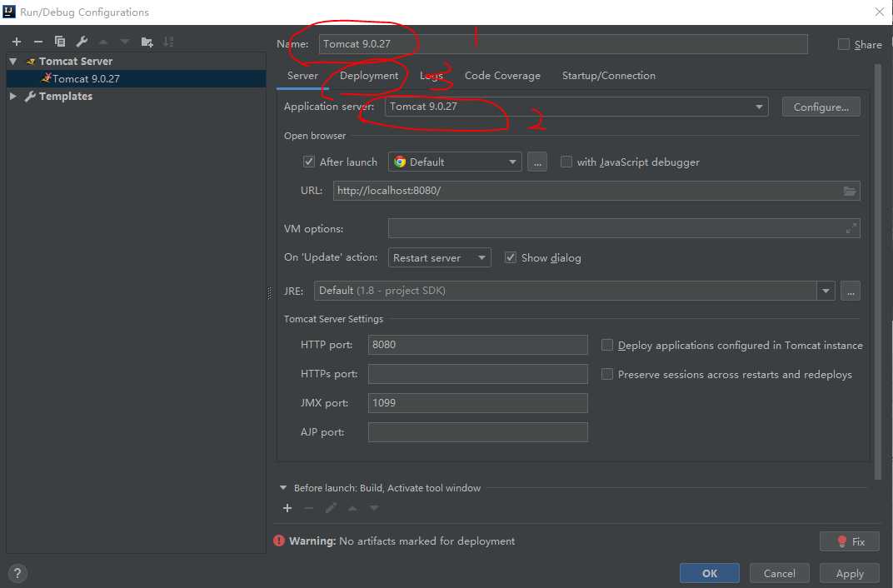Click Fix button for warning

pos(849,541)
